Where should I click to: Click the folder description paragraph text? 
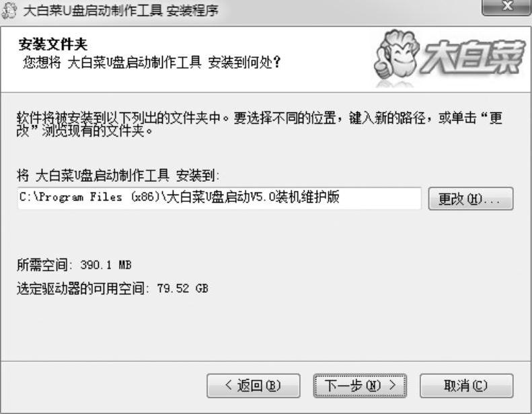click(x=260, y=124)
